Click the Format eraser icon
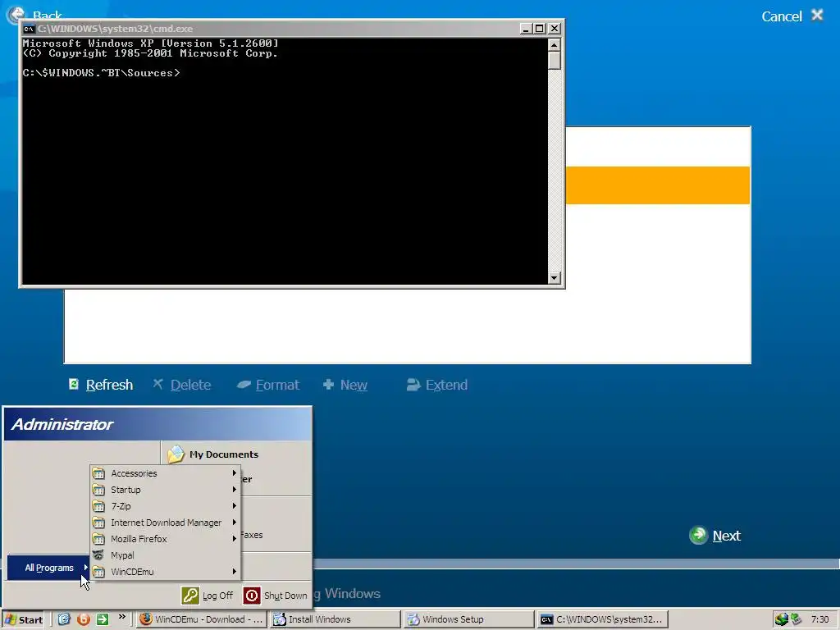The height and width of the screenshot is (630, 840). pyautogui.click(x=244, y=384)
